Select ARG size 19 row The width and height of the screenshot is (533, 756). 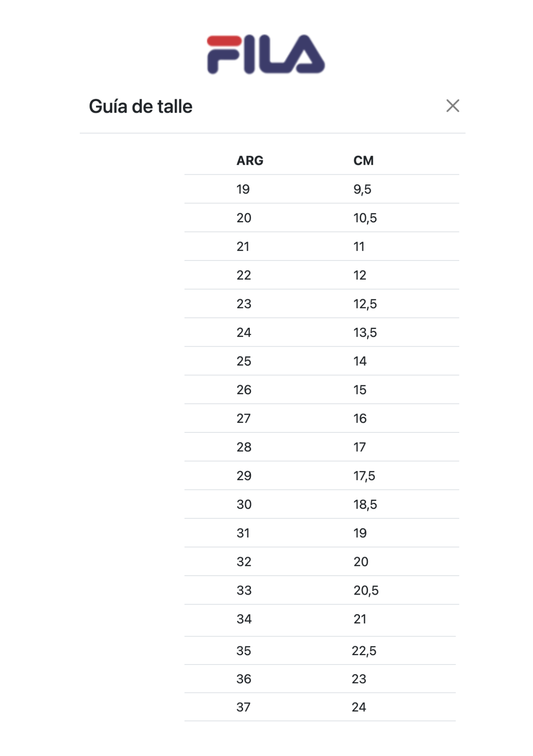pos(322,189)
